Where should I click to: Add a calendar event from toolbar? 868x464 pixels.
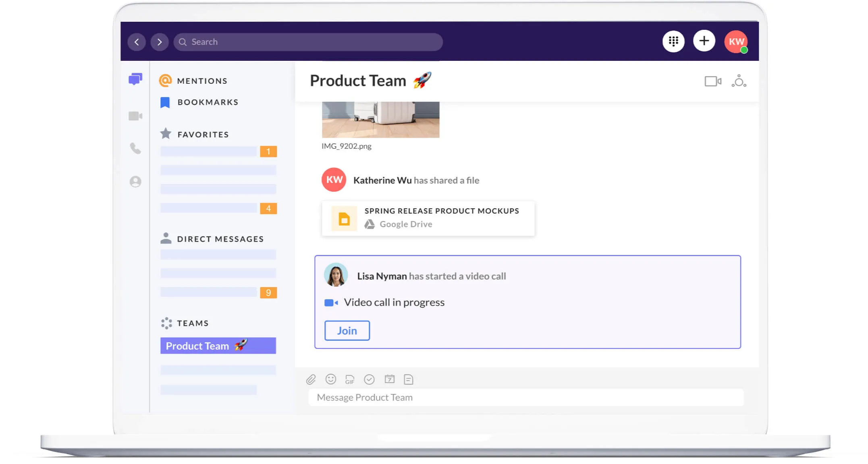coord(389,379)
